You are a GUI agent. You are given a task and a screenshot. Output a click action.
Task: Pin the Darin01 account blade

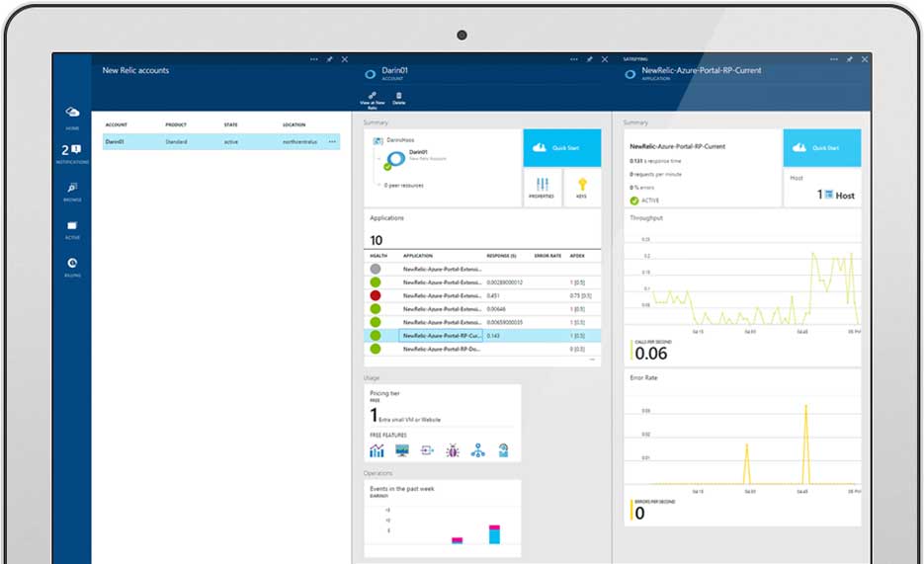click(589, 59)
